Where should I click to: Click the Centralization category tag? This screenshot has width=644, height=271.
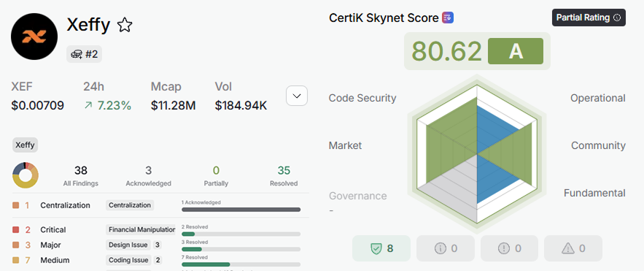pos(130,205)
